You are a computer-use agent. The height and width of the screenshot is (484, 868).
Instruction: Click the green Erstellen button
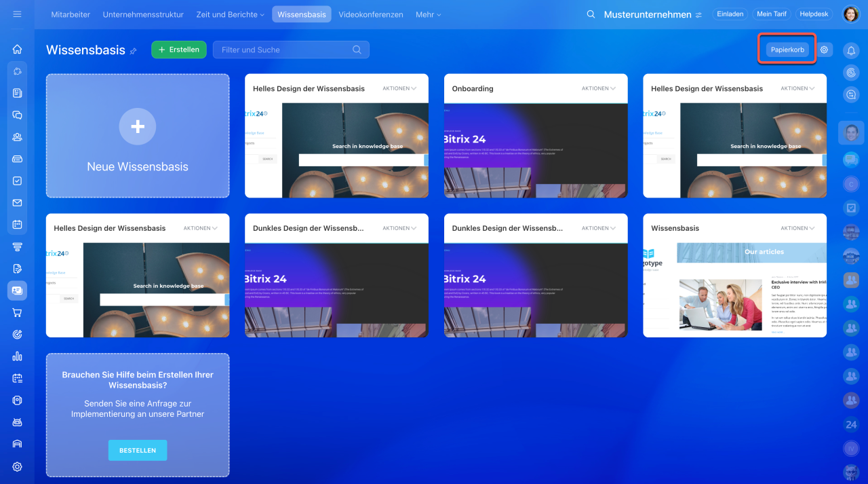click(179, 50)
